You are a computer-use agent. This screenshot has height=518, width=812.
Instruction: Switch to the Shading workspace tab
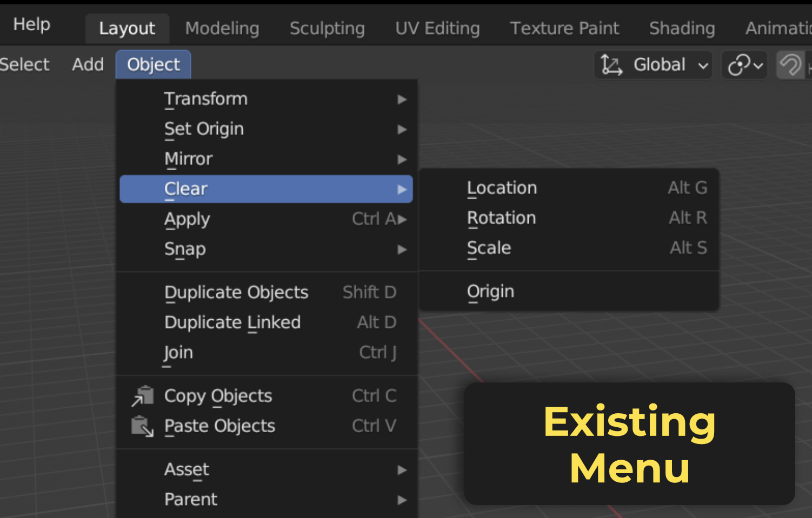point(682,29)
